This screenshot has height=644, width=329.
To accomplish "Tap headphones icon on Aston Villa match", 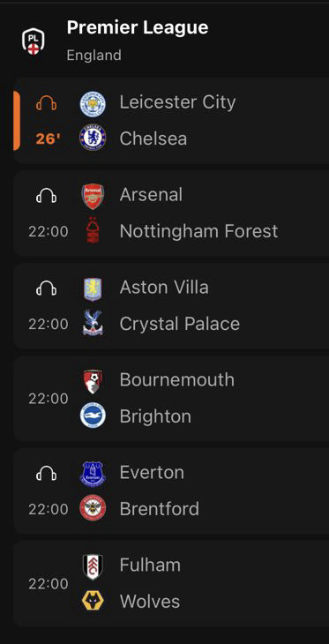I will pyautogui.click(x=47, y=288).
